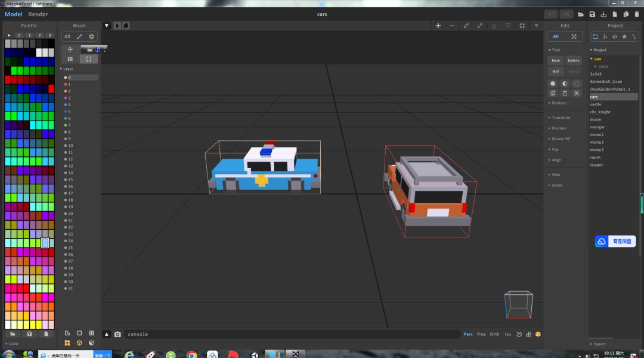Screen dimensions: 644x358
Task: Click the plus icon to add object
Action: [438, 26]
